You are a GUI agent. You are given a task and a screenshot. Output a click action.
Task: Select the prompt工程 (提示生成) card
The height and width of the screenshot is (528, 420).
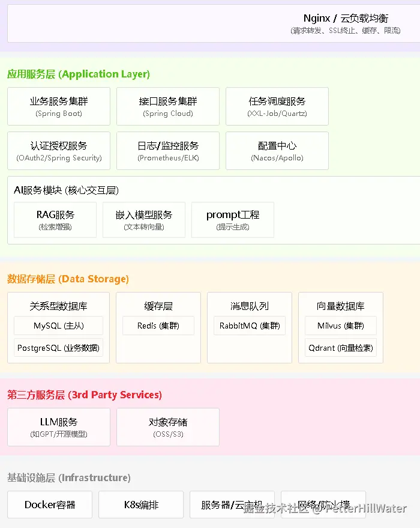[x=233, y=220]
